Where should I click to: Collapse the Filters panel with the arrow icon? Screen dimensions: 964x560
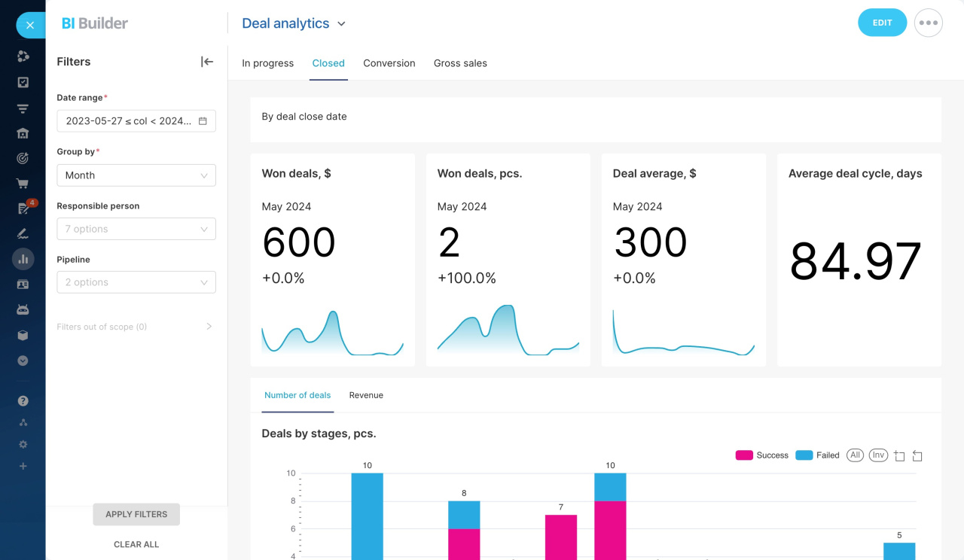[207, 62]
